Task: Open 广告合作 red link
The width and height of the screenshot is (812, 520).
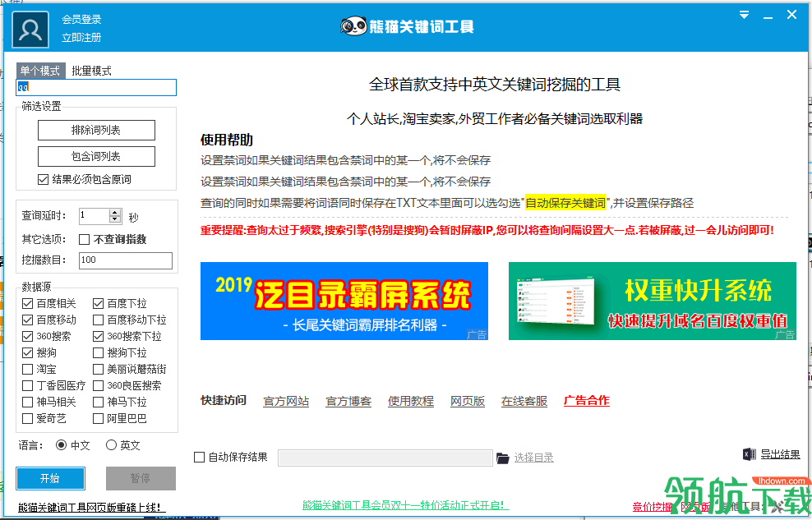Action: 587,401
